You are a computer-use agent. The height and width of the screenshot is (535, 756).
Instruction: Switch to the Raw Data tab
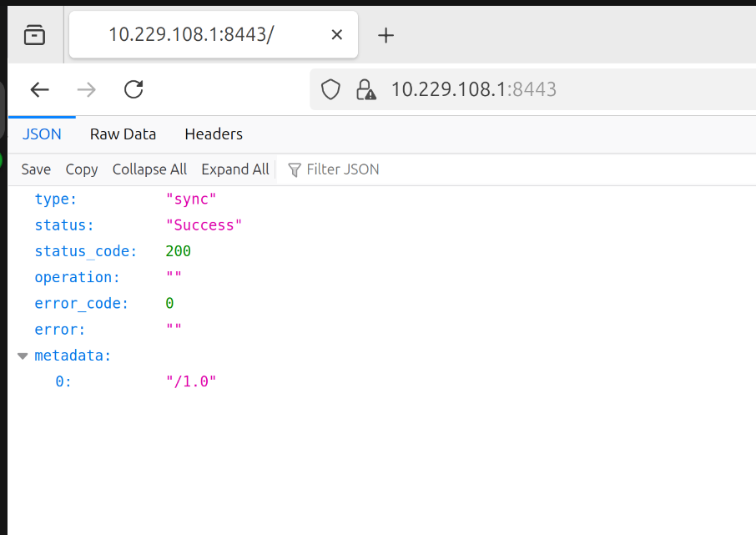123,134
